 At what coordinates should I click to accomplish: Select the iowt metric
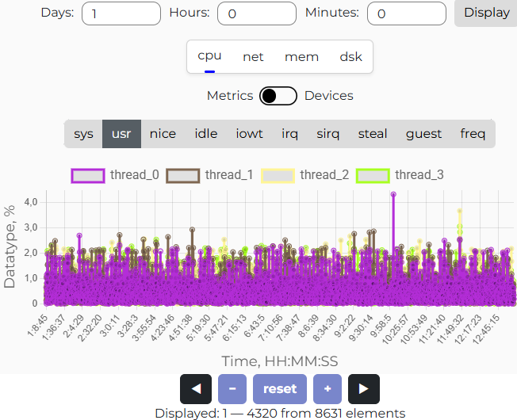tap(249, 134)
